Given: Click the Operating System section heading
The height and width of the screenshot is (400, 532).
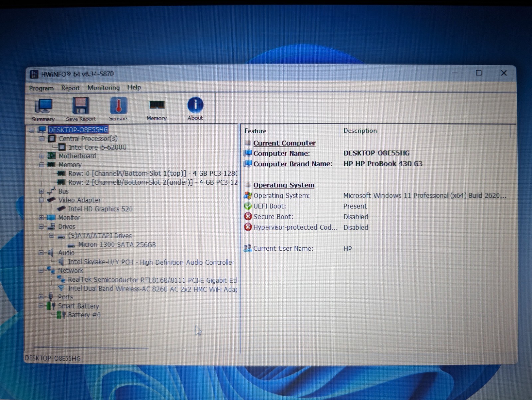Looking at the screenshot, I should coord(284,185).
